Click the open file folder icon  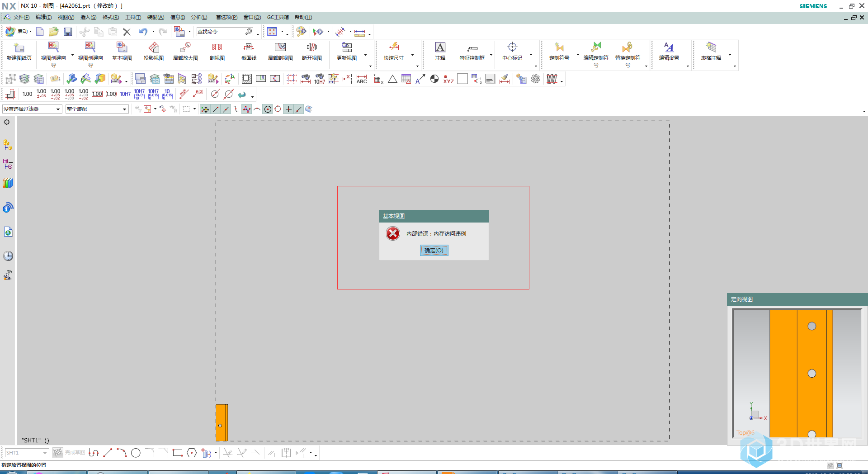[x=54, y=32]
